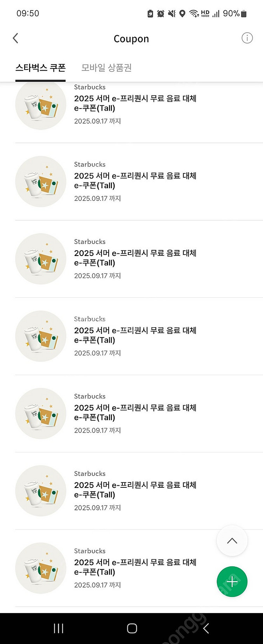
Task: Open Android recent apps button
Action: coord(59,628)
